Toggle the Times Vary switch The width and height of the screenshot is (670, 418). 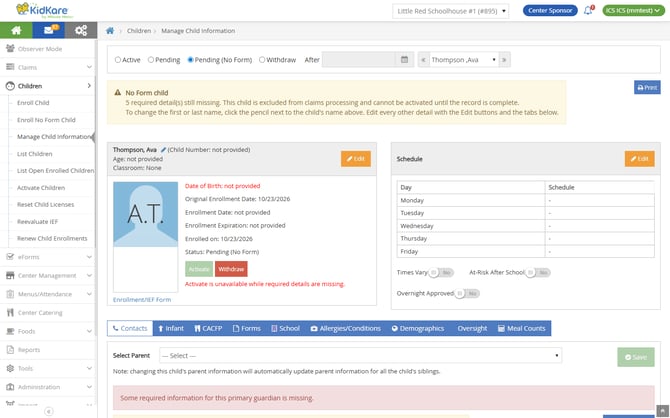pos(441,272)
